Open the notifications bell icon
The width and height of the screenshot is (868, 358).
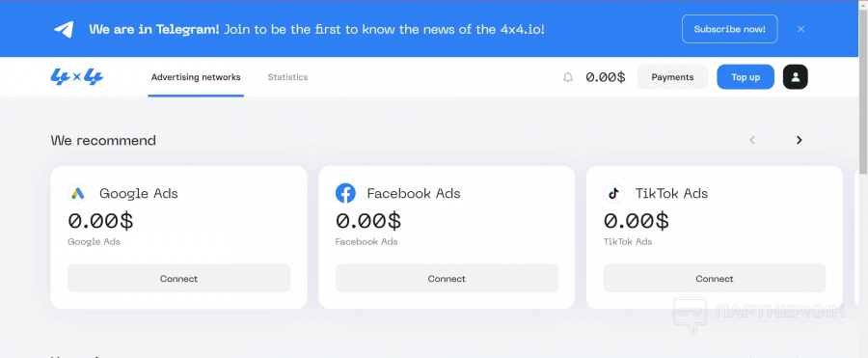[568, 77]
